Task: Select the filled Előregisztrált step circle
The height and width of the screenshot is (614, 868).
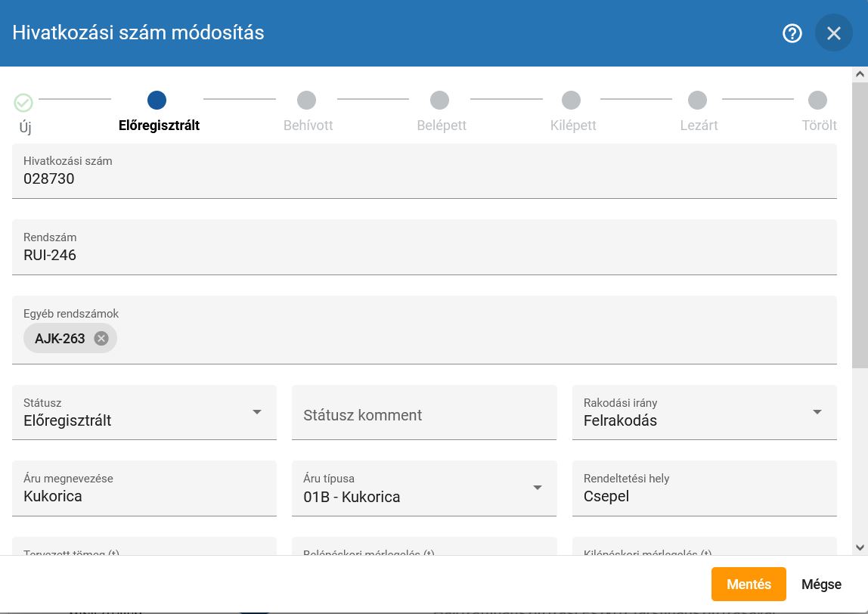Action: (157, 99)
